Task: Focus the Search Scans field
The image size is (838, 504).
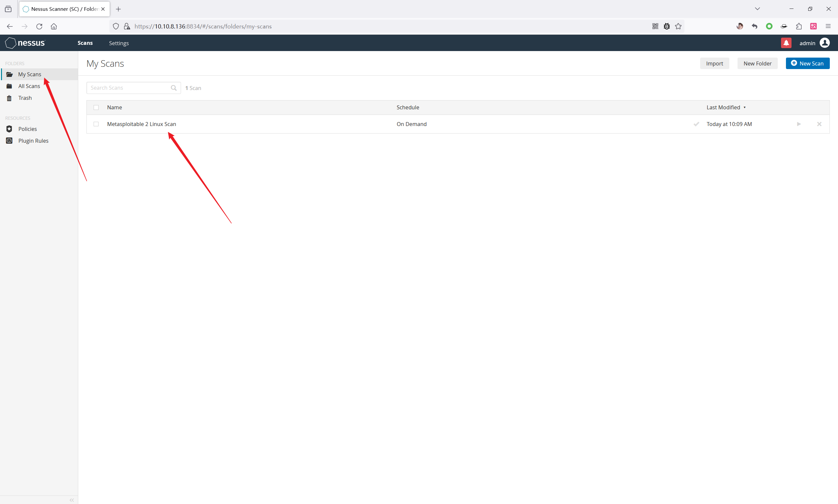Action: coord(134,88)
